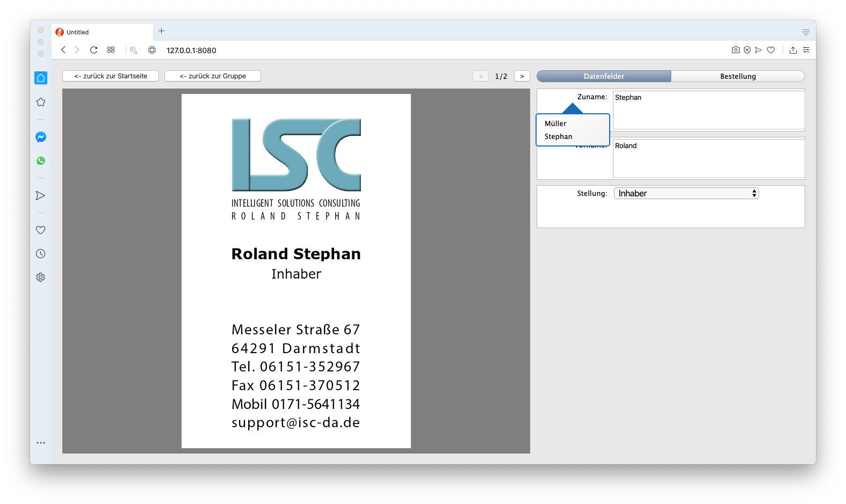
Task: Add page to favorites with heart icon
Action: point(771,50)
